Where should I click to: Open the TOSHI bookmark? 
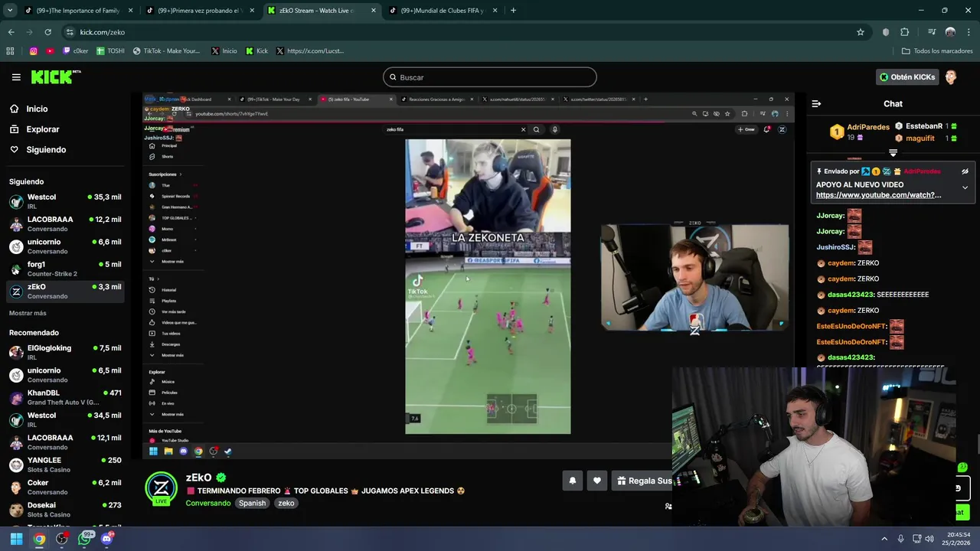pos(110,51)
